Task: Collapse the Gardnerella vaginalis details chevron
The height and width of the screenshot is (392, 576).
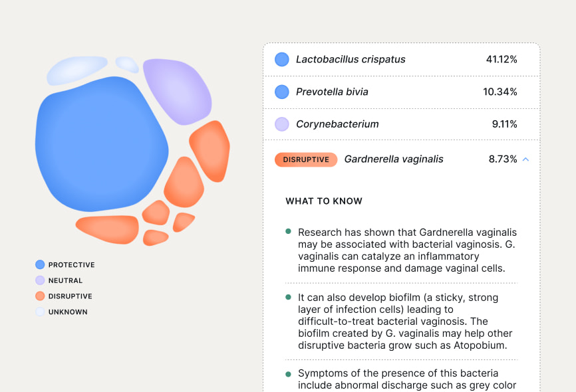Action: (x=525, y=159)
